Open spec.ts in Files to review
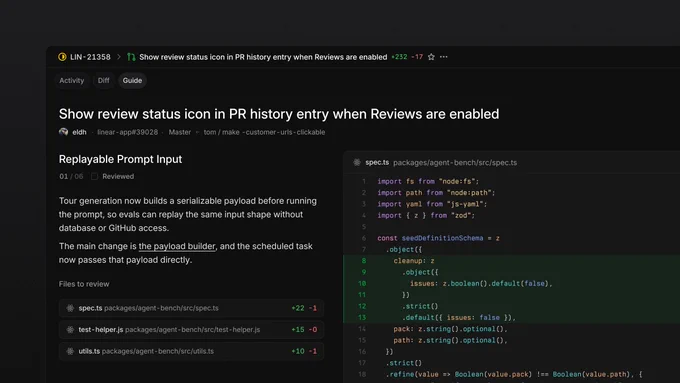Screen dimensions: 680x383 coord(191,308)
